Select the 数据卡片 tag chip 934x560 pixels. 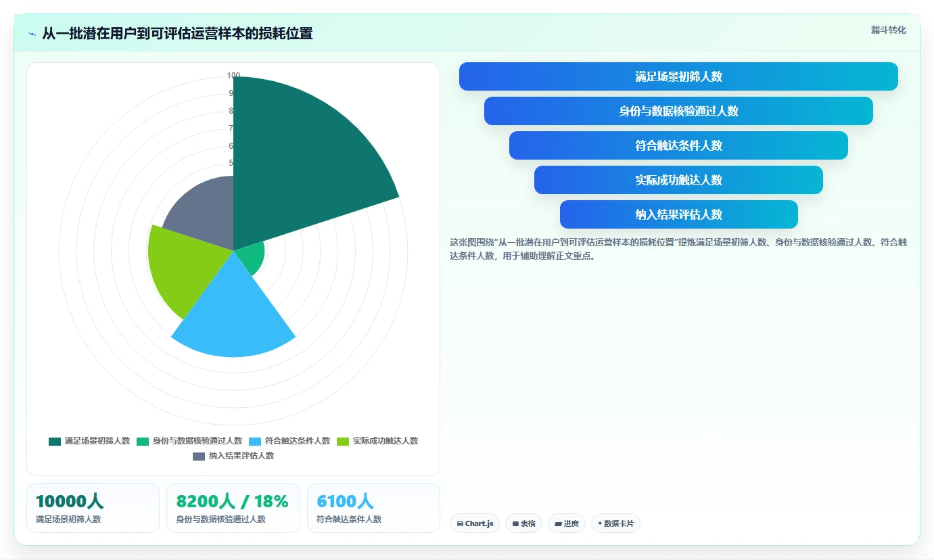pyautogui.click(x=615, y=523)
